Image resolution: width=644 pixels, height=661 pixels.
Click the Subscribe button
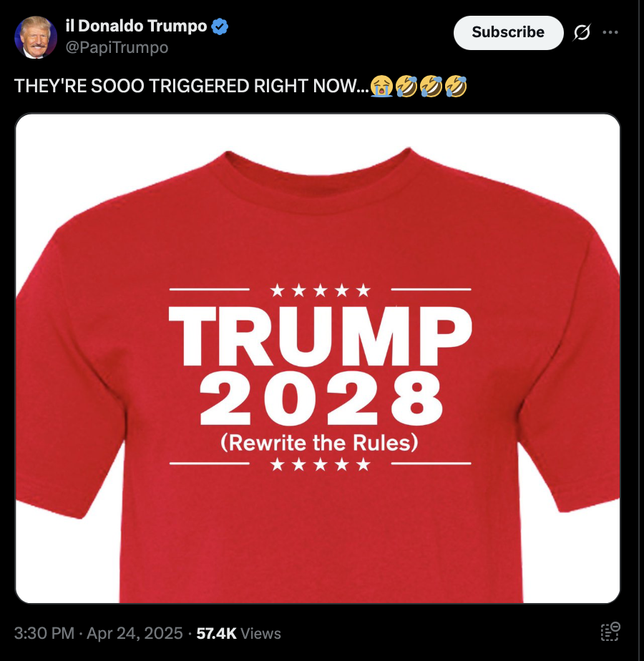click(508, 32)
